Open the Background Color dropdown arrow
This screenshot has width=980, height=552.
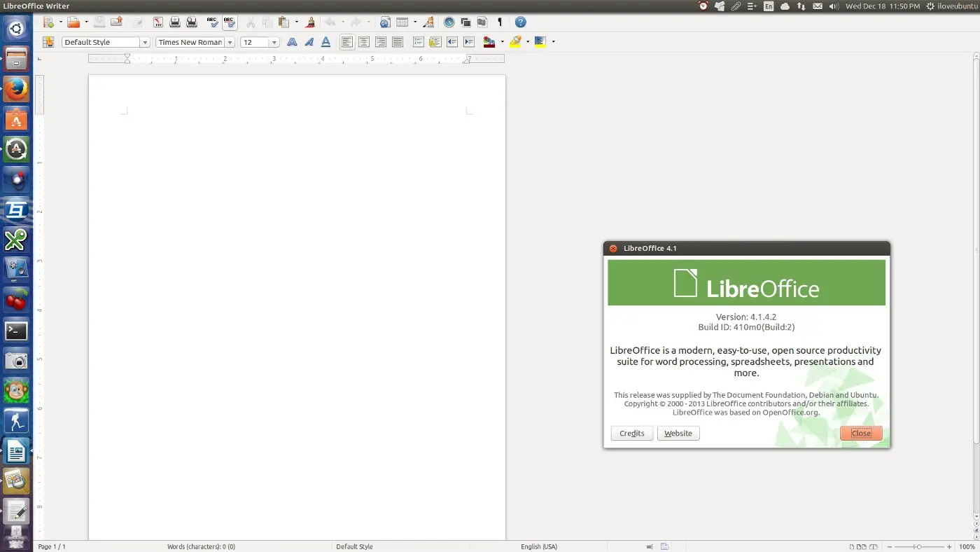point(553,42)
